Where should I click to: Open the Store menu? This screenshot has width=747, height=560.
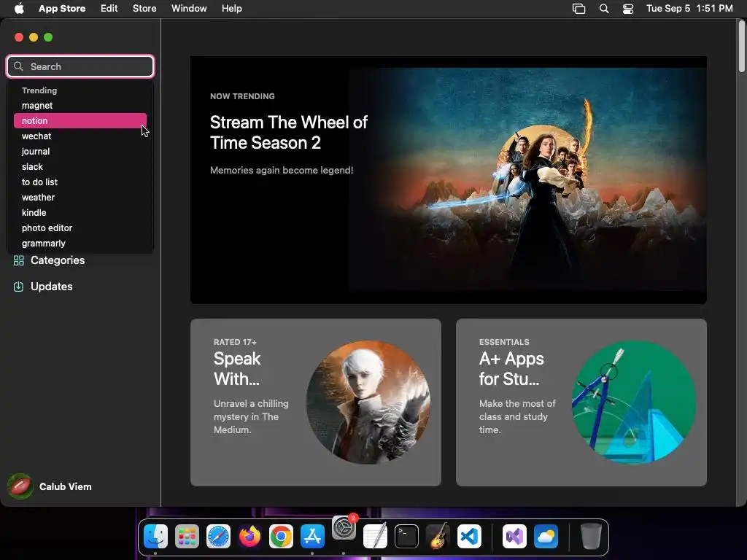click(144, 8)
